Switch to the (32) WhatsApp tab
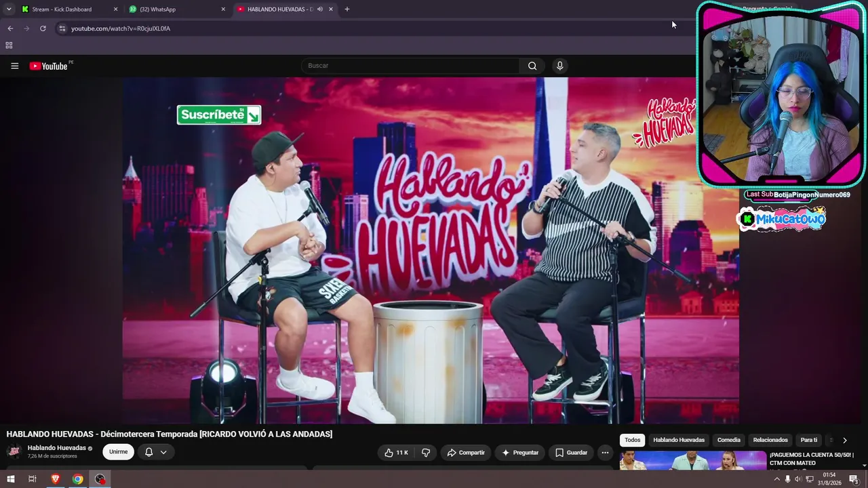 coord(176,9)
